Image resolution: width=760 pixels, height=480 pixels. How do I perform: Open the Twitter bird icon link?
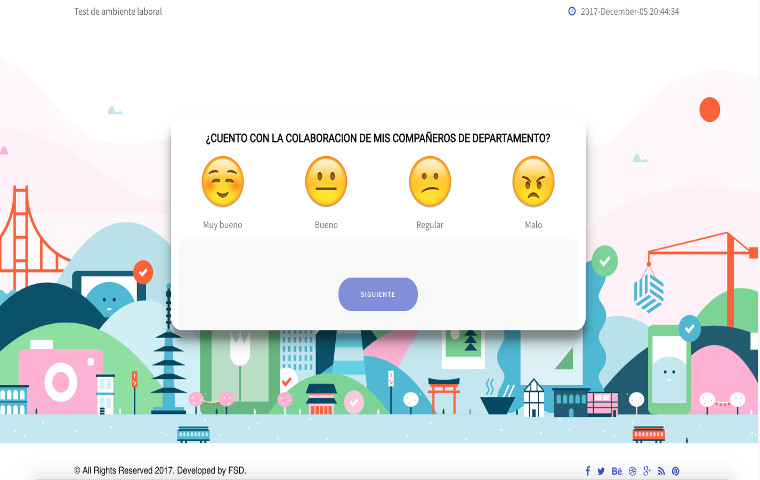[x=601, y=471]
